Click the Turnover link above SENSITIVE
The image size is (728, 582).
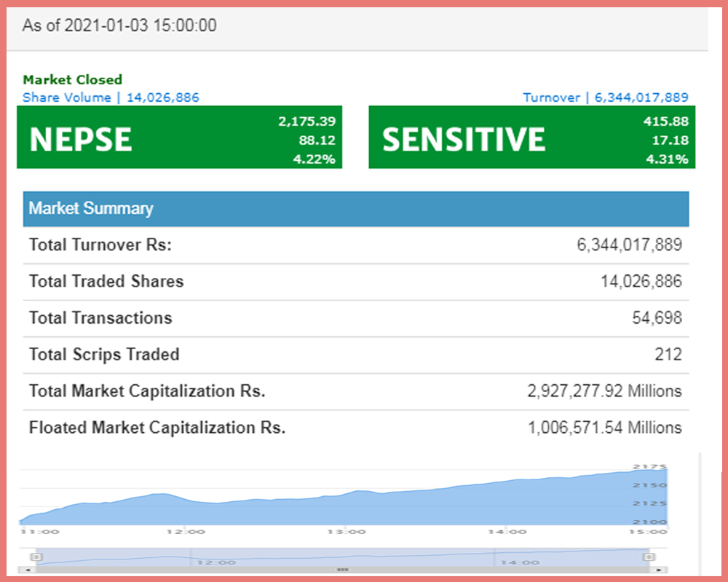pos(605,97)
